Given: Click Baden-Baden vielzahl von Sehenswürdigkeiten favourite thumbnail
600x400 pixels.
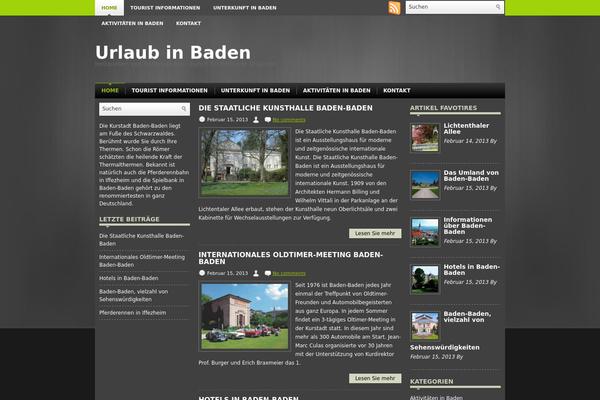Looking at the screenshot, I should (x=425, y=326).
